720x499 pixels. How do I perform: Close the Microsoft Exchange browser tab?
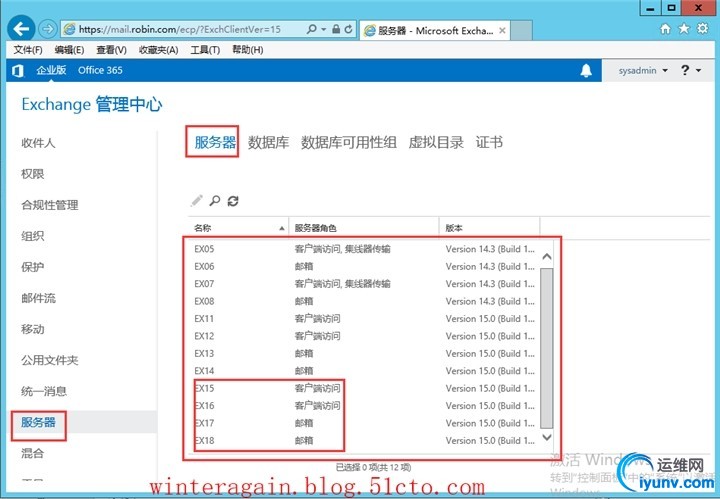click(x=502, y=30)
